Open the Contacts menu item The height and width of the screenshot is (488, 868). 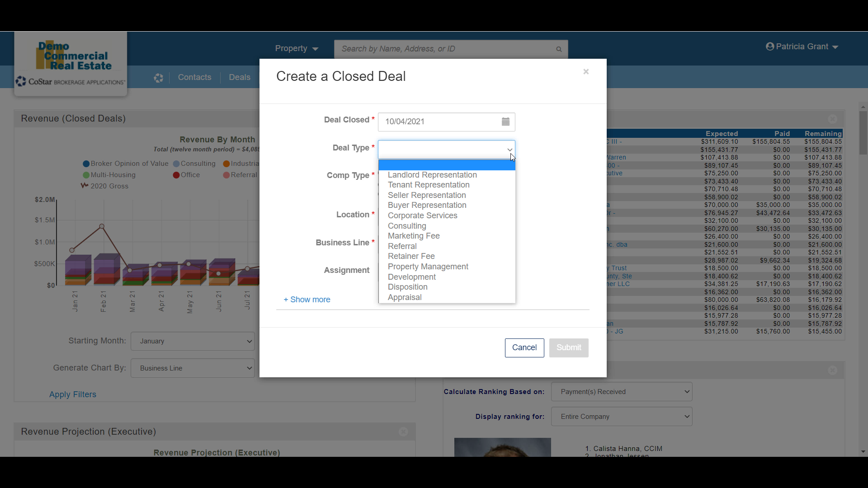[x=194, y=77]
